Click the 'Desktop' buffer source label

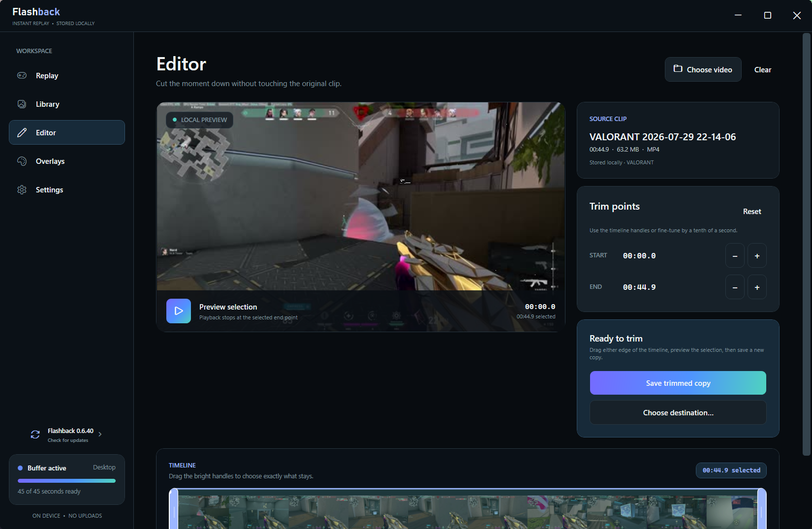click(x=104, y=467)
